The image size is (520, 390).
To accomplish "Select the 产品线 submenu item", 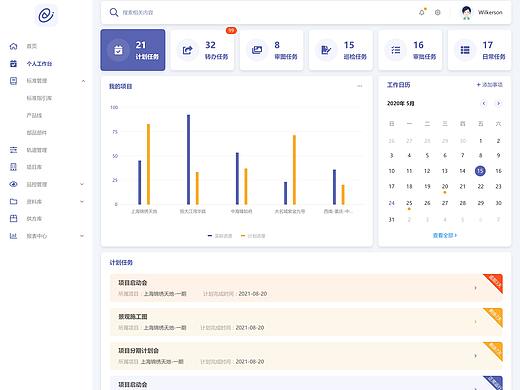I will (34, 115).
